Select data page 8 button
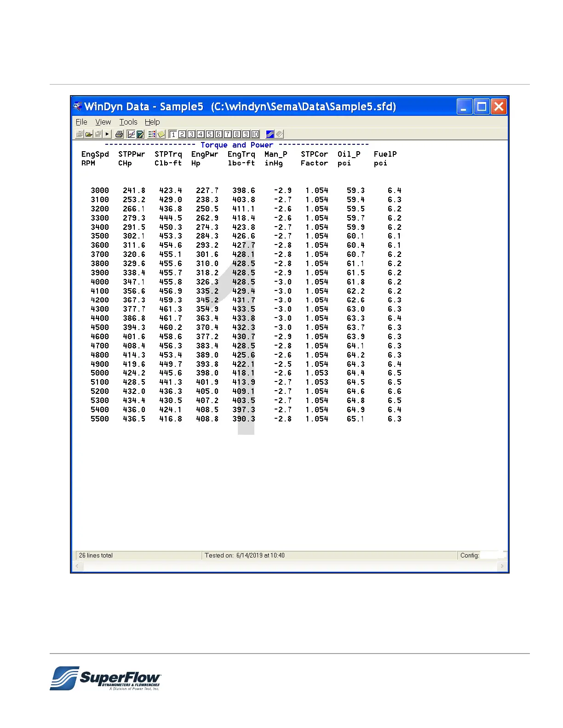563x728 pixels. point(237,134)
